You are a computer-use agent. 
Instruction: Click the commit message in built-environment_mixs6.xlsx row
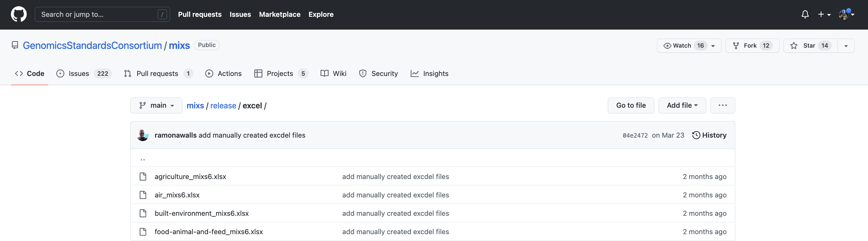click(x=395, y=213)
